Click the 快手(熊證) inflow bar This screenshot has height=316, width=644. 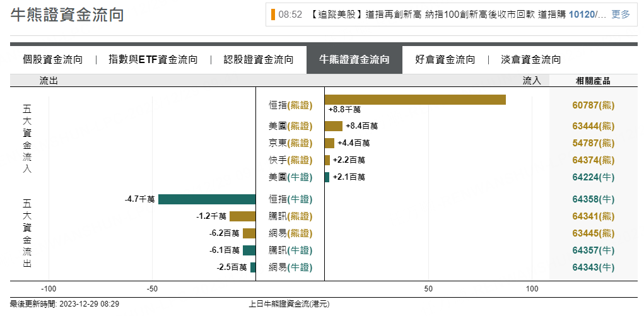[x=327, y=160]
